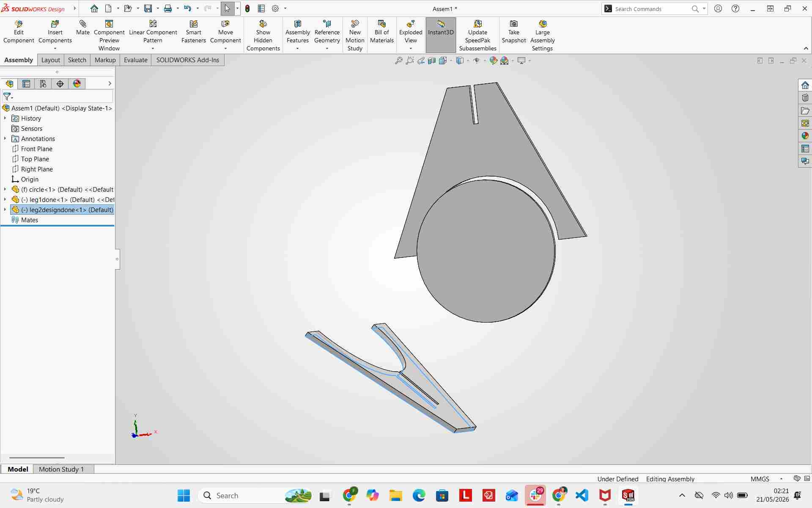Open the ConfigurationManager tab

(43, 84)
